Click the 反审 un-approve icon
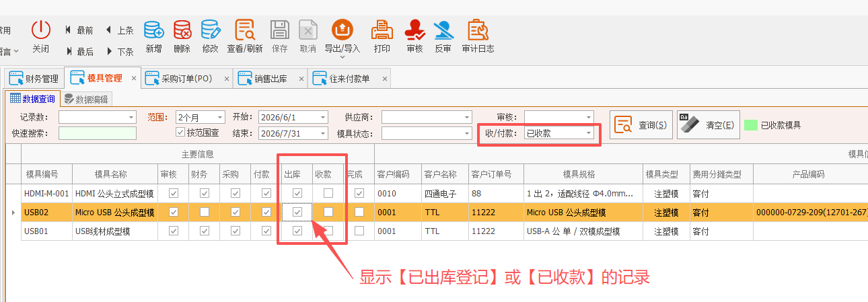This screenshot has width=868, height=302. point(443,30)
